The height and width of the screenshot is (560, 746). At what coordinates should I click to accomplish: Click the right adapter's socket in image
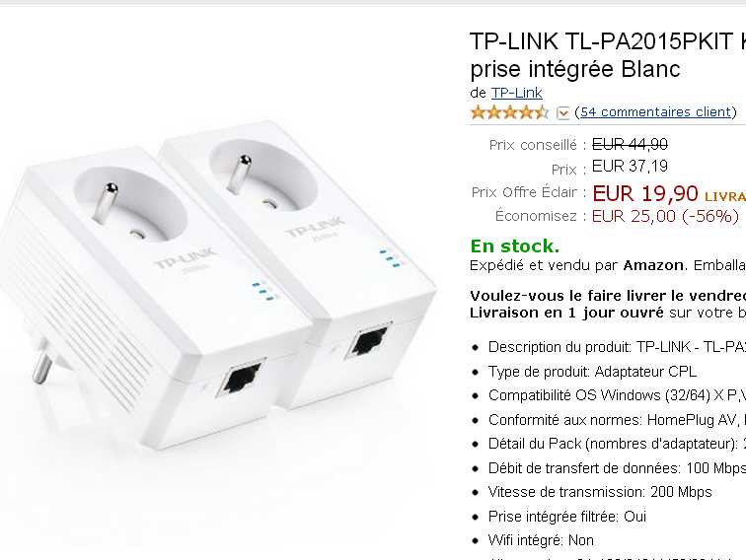click(x=263, y=176)
